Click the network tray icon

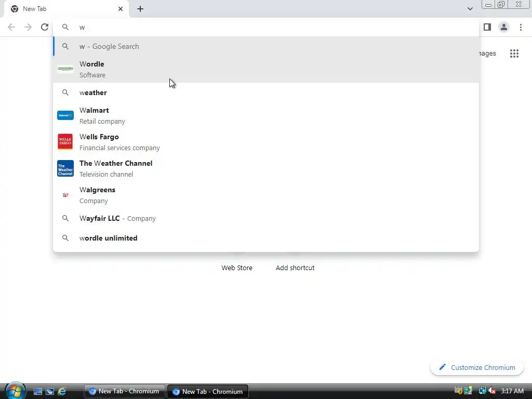482,391
